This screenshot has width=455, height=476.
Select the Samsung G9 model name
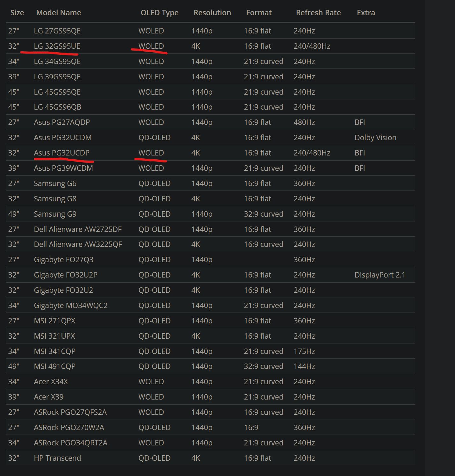click(55, 214)
